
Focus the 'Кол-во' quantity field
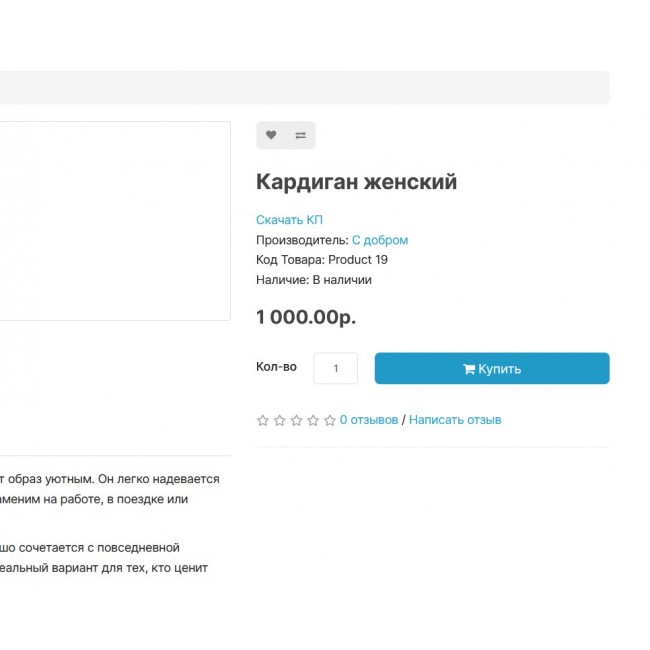pyautogui.click(x=335, y=368)
